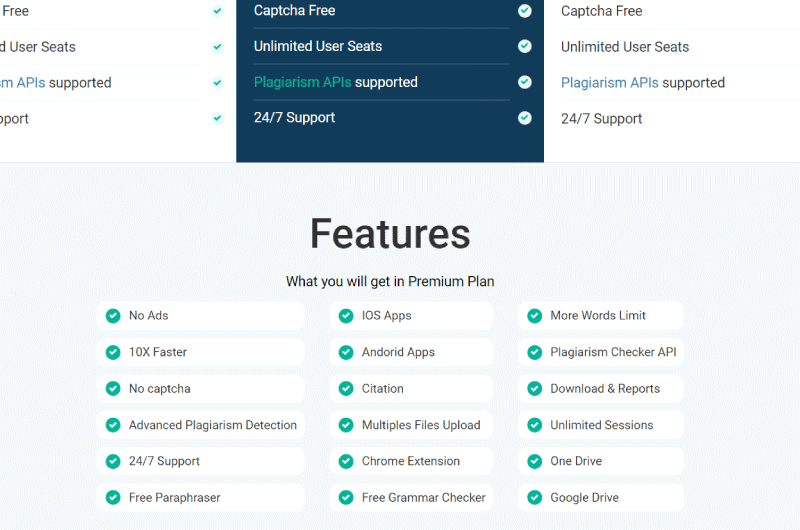Click the "Plagiarism Checker API" label

click(613, 352)
